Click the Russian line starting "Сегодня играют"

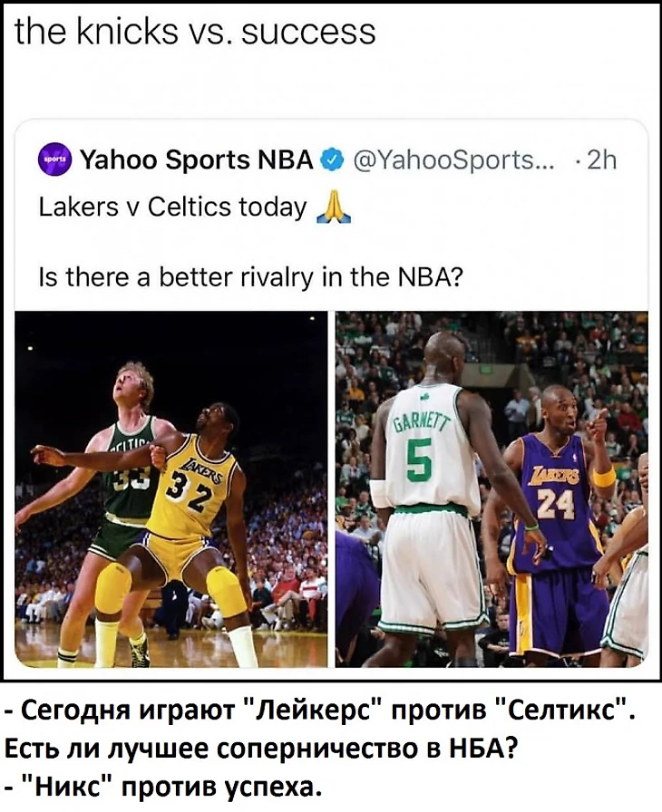pyautogui.click(x=323, y=710)
